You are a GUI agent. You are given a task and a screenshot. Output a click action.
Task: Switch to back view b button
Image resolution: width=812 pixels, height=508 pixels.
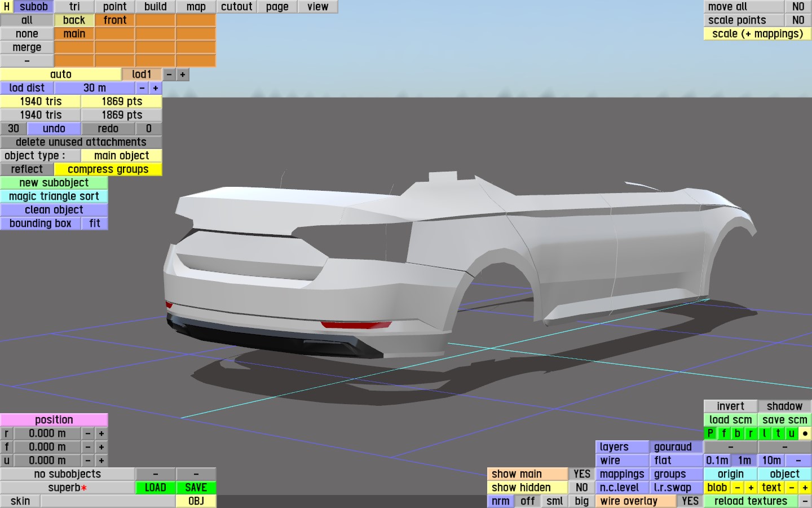738,433
